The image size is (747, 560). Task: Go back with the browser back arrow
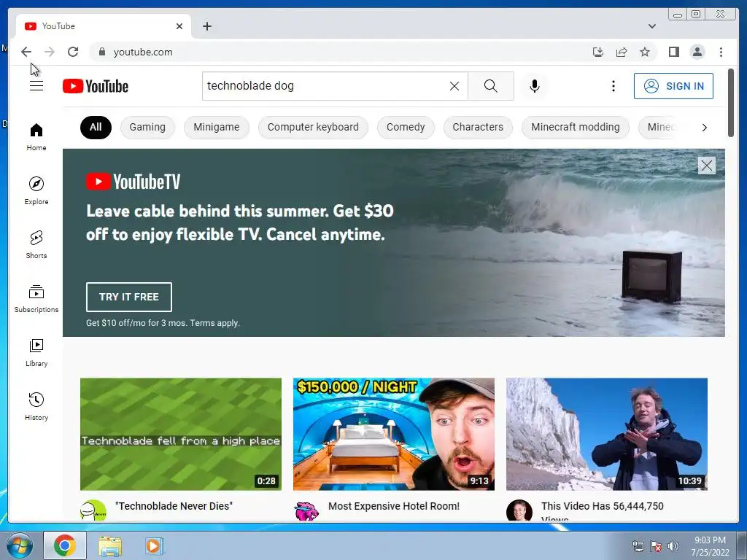point(26,52)
